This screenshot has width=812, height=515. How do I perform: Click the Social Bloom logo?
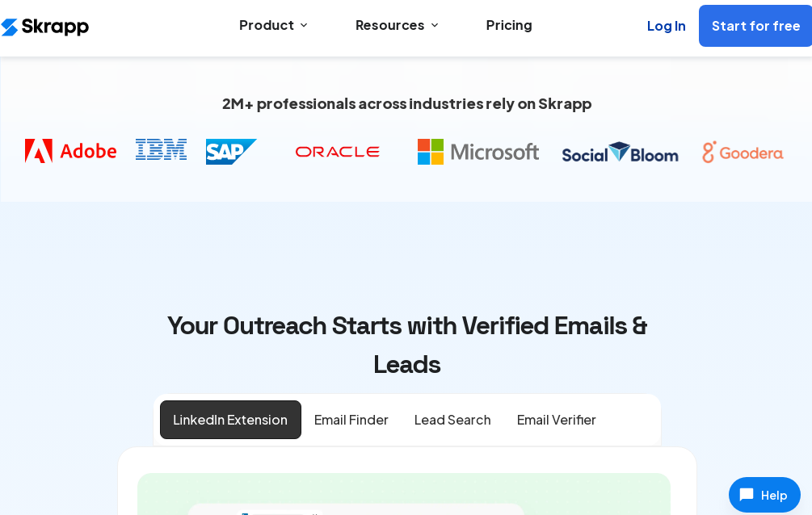[620, 152]
